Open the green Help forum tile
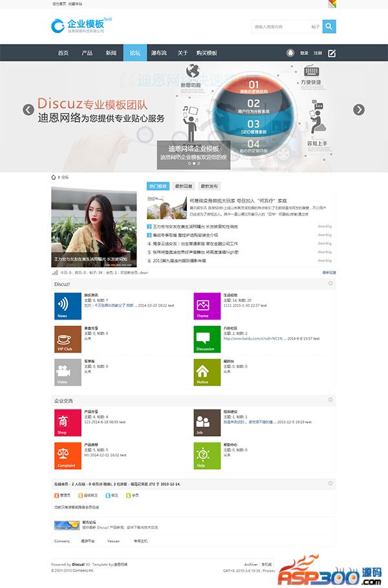388x588 pixels. click(207, 456)
